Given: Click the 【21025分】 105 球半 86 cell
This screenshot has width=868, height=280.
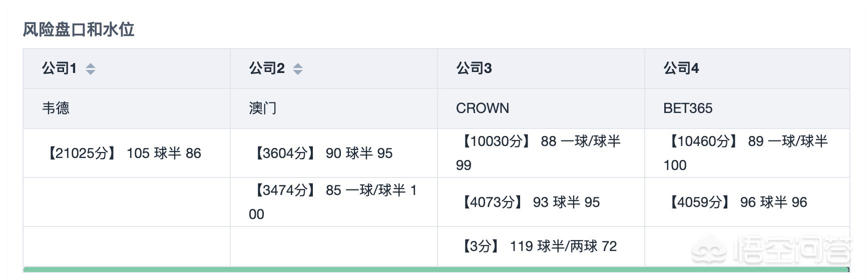Looking at the screenshot, I should point(127,153).
